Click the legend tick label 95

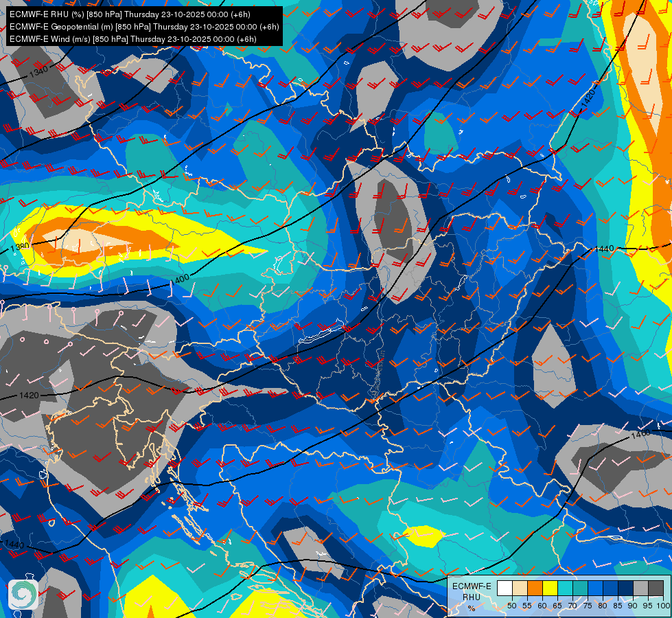pos(647,606)
